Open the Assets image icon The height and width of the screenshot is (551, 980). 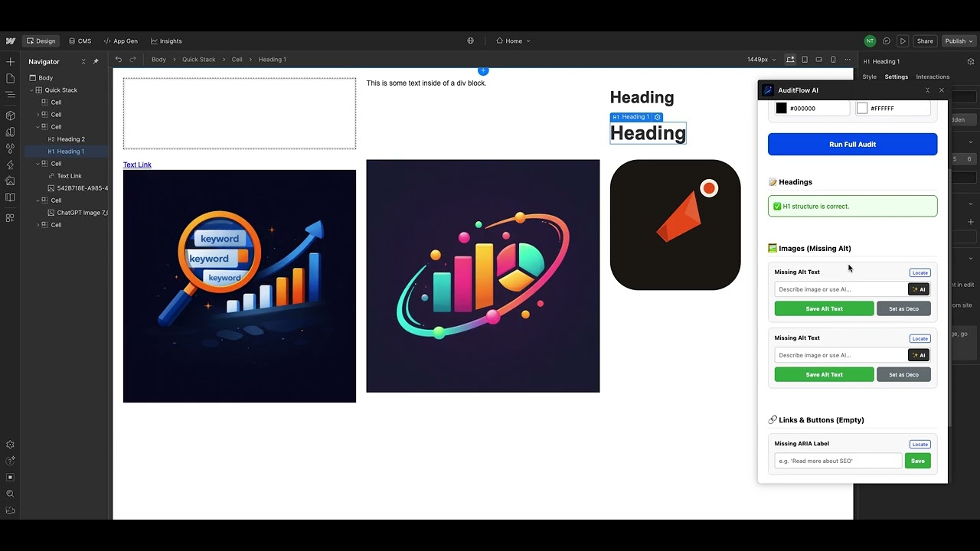(10, 181)
